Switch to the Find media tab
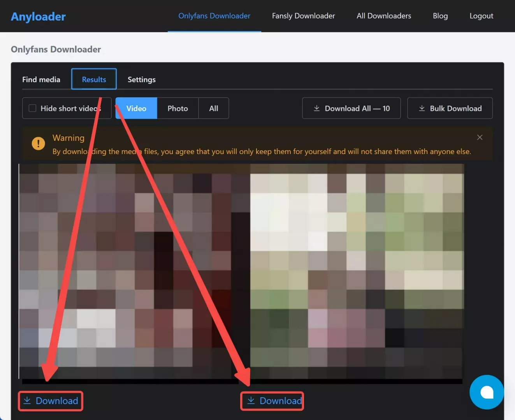This screenshot has height=420, width=515. click(41, 79)
